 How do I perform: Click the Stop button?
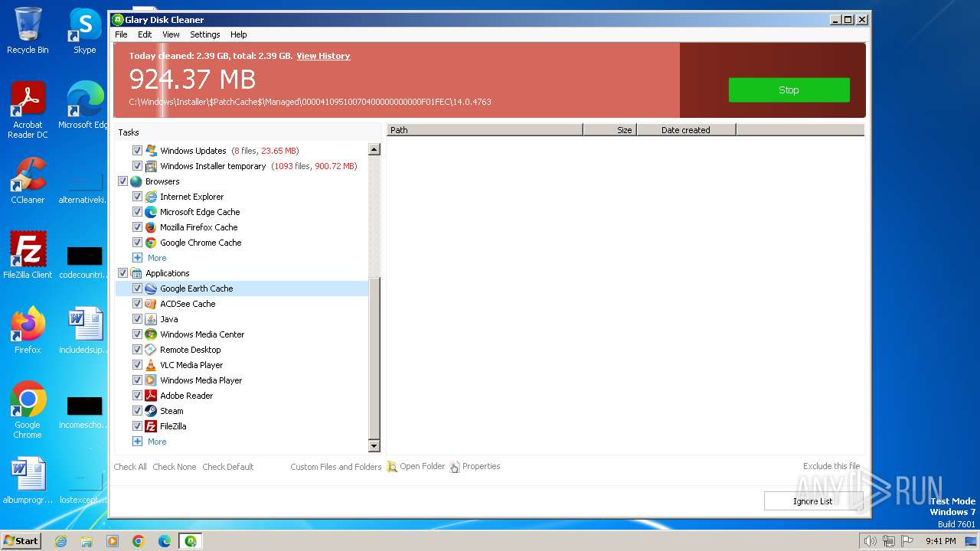coord(789,90)
